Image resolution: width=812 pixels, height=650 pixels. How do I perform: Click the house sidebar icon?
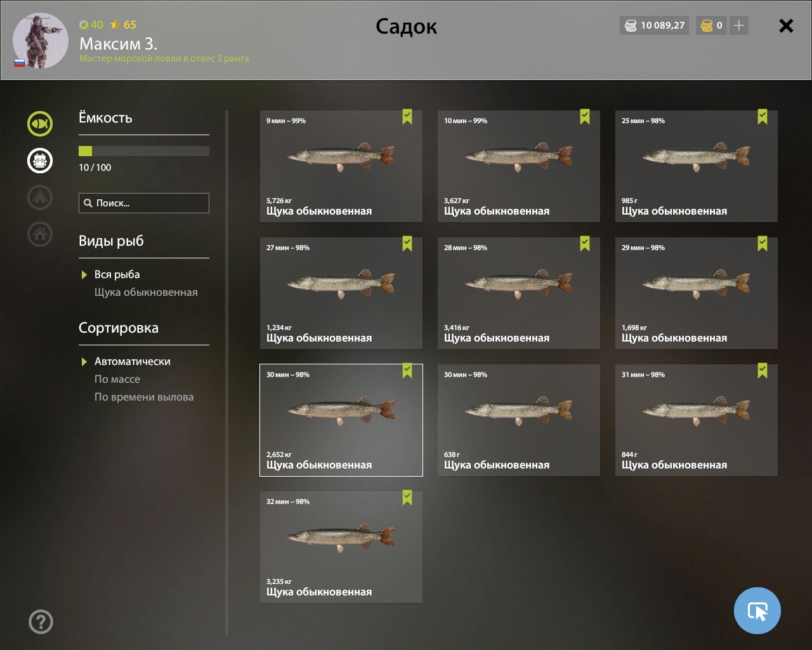click(40, 234)
